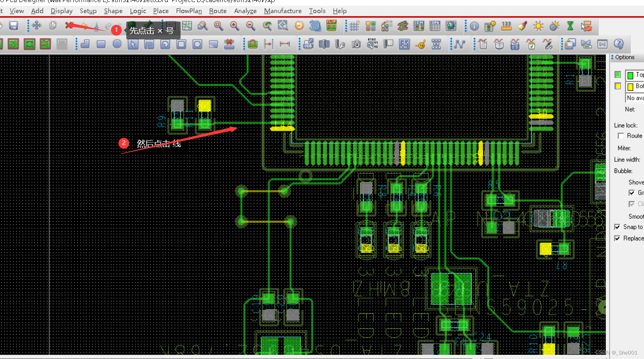Open the 3D viewer icon
Viewport: 644px width, 359px height.
(x=315, y=26)
